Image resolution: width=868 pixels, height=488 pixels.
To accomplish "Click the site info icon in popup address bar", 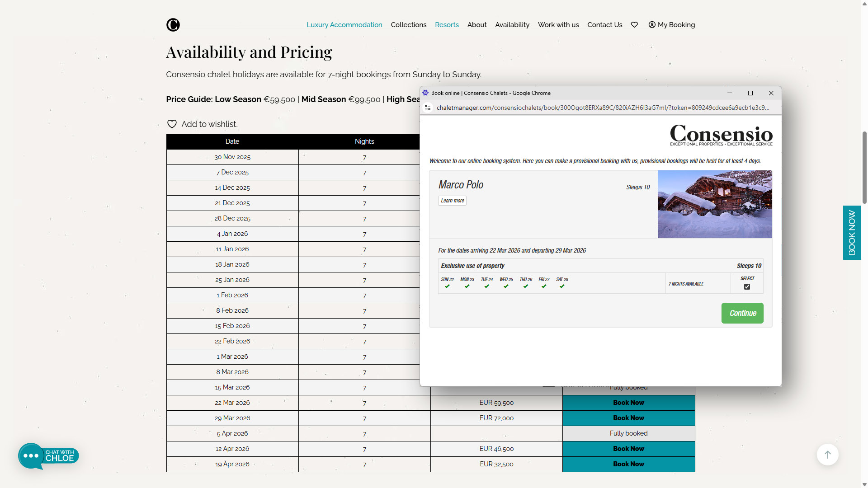I will pos(428,108).
